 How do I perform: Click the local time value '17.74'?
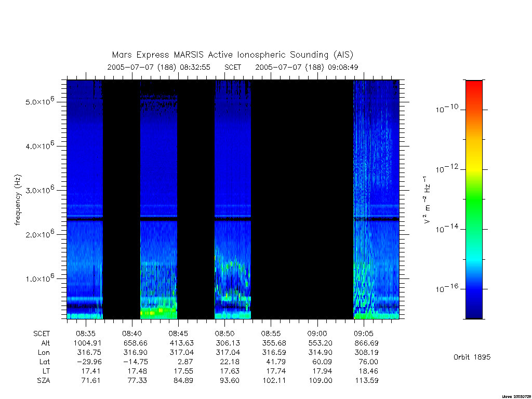[276, 371]
